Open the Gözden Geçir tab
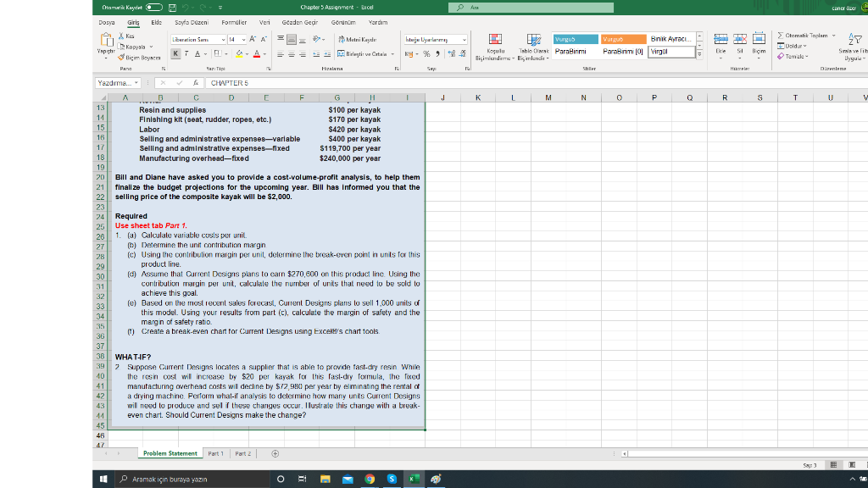868x488 pixels. coord(300,23)
